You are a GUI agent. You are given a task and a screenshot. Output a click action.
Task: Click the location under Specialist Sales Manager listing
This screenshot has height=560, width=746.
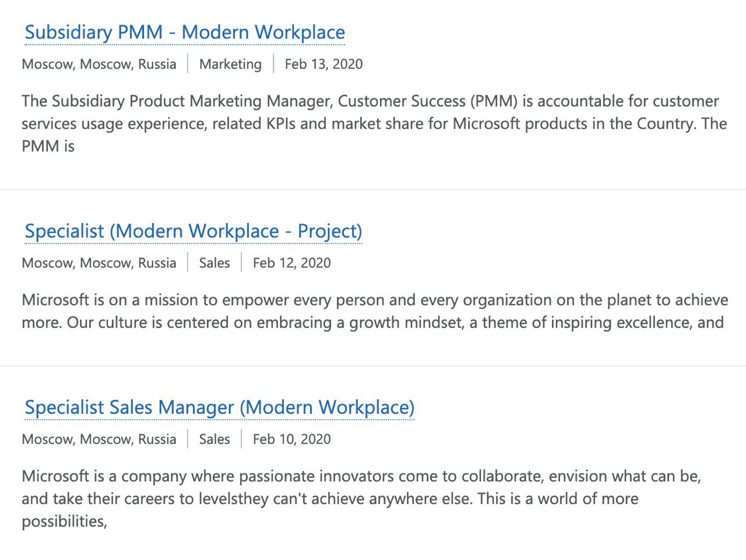[x=99, y=439]
